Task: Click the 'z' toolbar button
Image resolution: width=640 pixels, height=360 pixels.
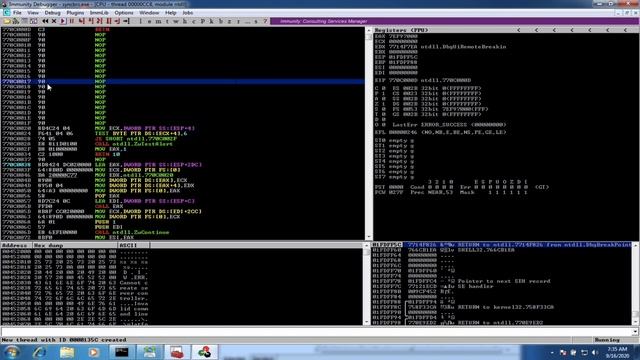Action: 229,21
